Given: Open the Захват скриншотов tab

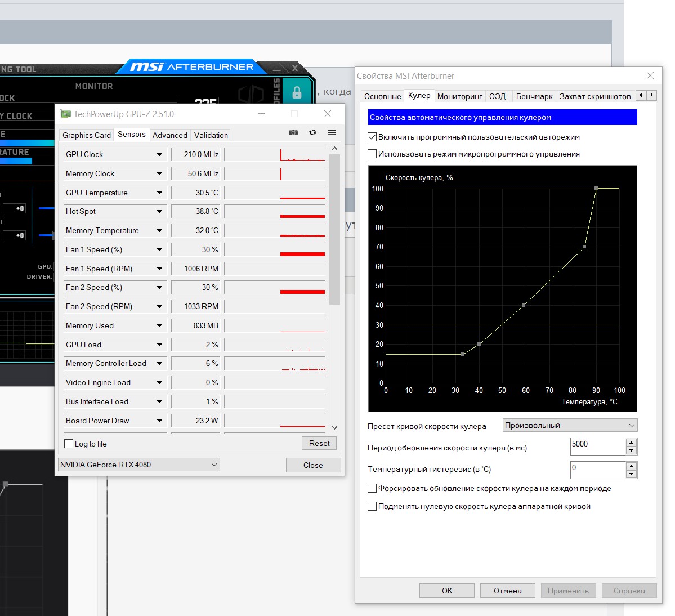Looking at the screenshot, I should point(595,96).
